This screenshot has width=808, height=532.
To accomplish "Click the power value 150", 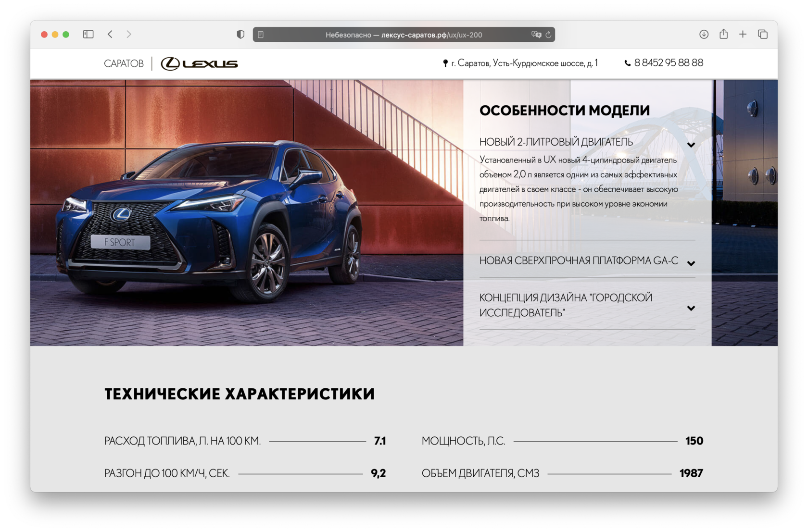I will (694, 441).
